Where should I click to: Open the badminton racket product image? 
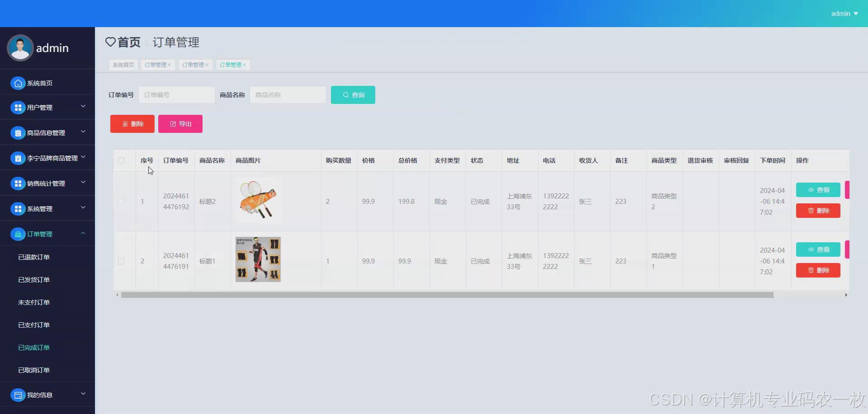pos(259,200)
